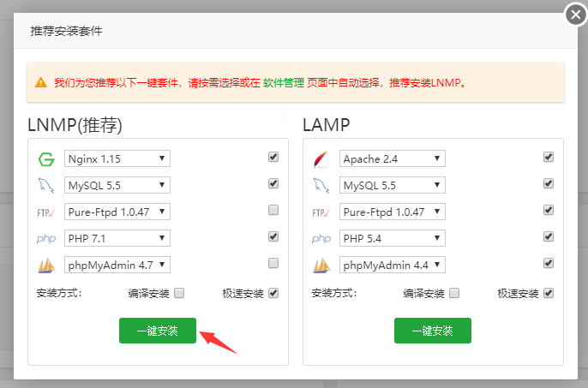This screenshot has width=588, height=388.
Task: Enable 编译安装 in LAMP panel
Action: pyautogui.click(x=454, y=293)
